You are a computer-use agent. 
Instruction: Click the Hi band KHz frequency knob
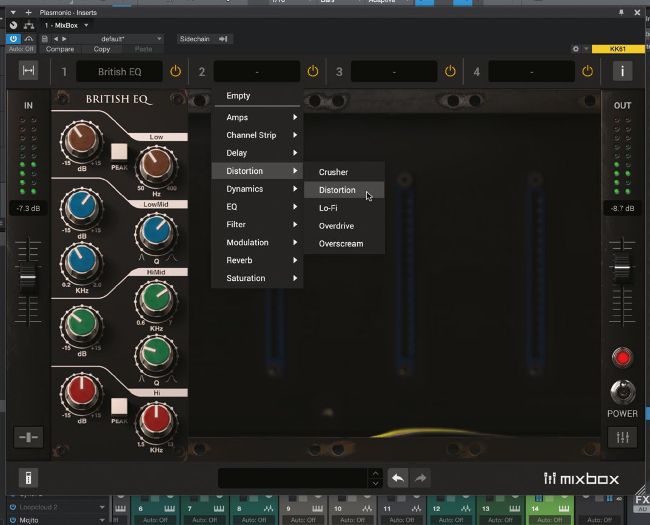(156, 422)
